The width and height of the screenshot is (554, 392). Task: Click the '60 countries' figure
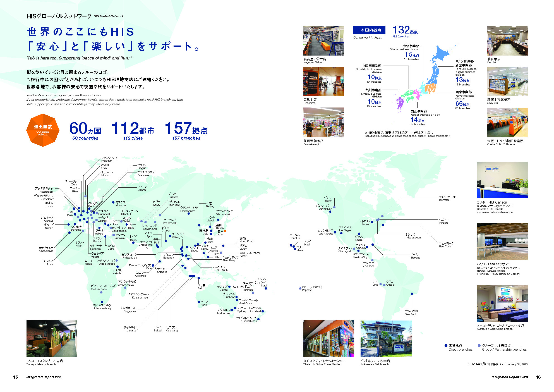[85, 131]
